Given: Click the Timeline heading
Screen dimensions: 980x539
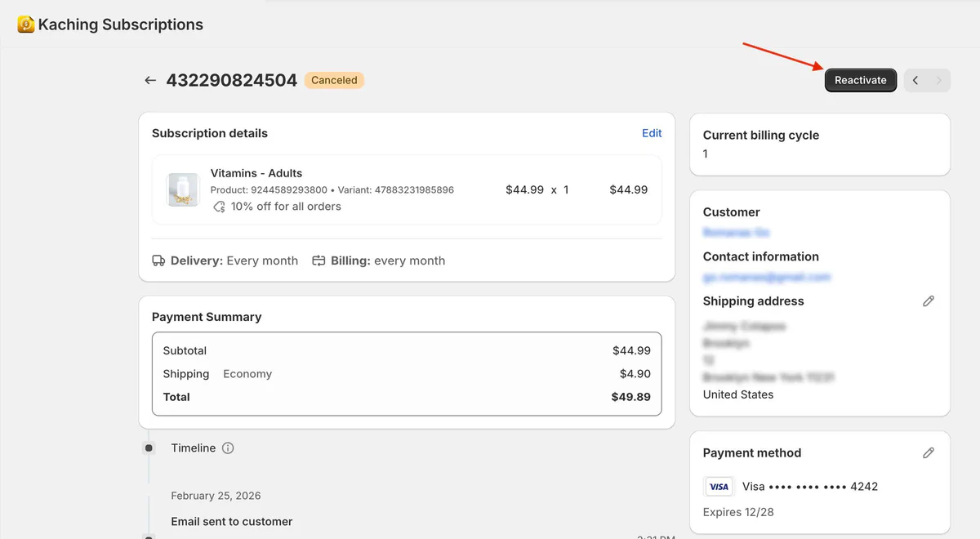Looking at the screenshot, I should (x=194, y=448).
